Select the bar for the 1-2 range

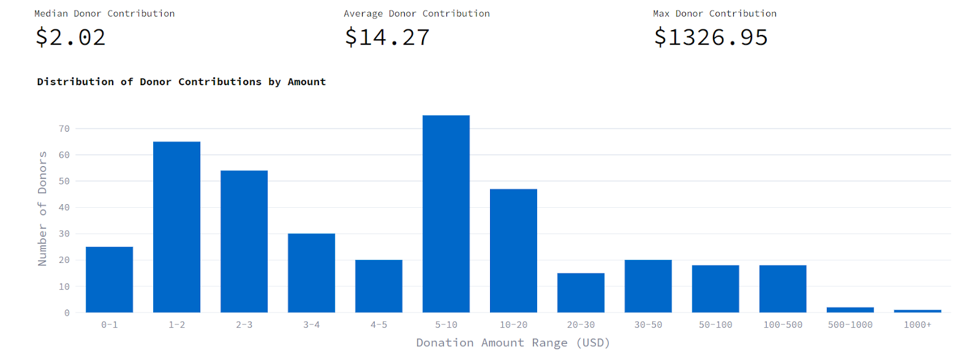point(176,227)
